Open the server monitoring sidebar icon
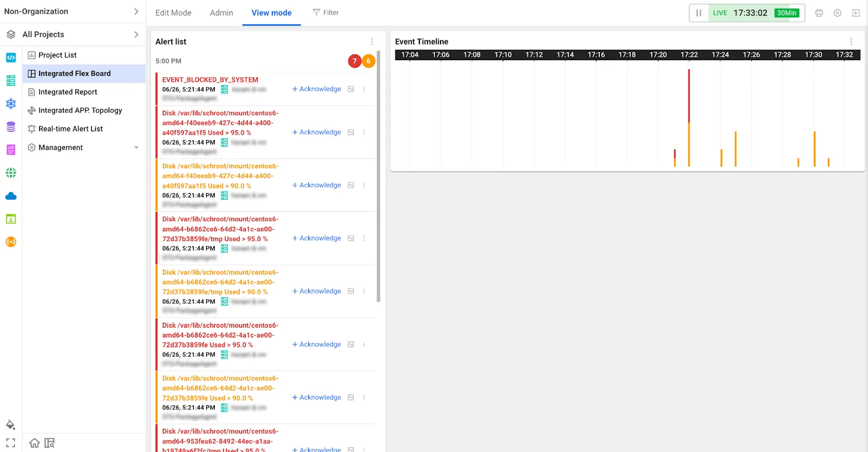The height and width of the screenshot is (452, 868). pyautogui.click(x=11, y=81)
